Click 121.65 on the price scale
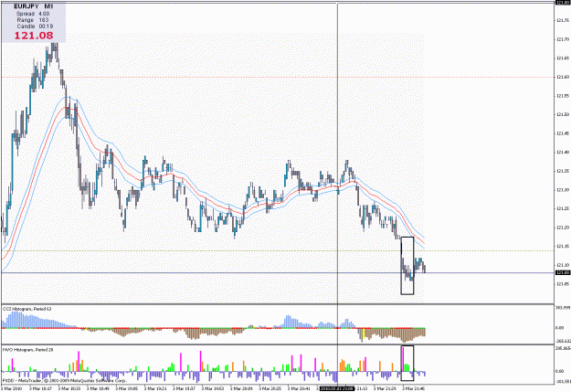The height and width of the screenshot is (392, 571). point(563,58)
